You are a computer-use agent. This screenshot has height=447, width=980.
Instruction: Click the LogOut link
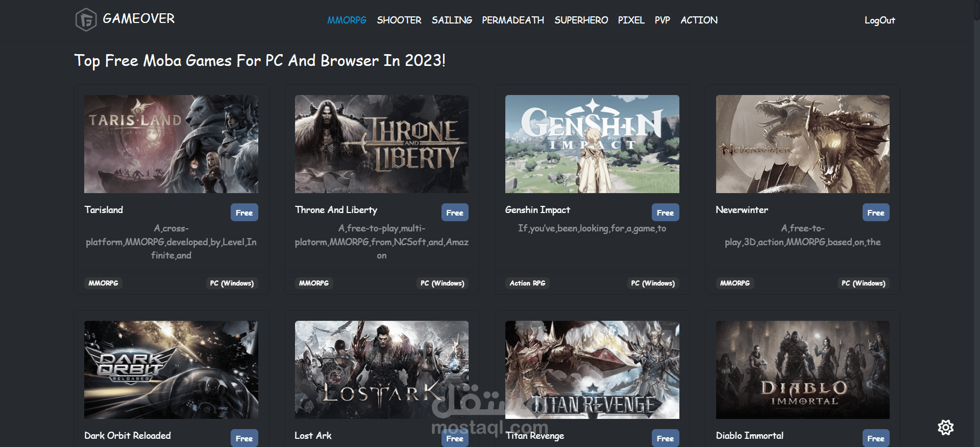tap(879, 20)
